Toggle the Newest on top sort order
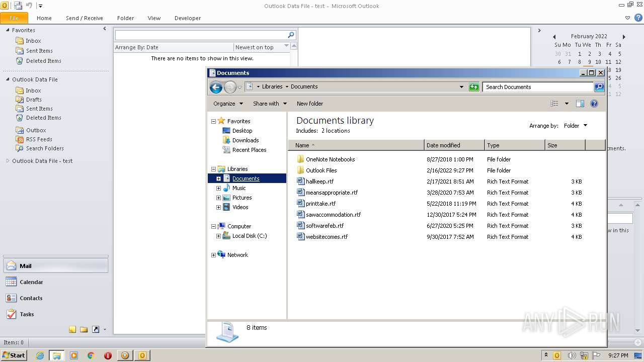The height and width of the screenshot is (362, 644). (262, 47)
